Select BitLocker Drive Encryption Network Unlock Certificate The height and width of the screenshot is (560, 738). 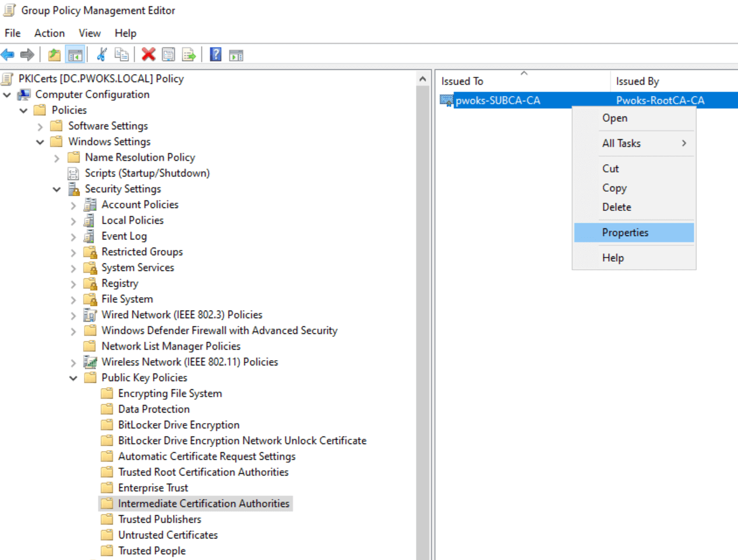tap(242, 441)
